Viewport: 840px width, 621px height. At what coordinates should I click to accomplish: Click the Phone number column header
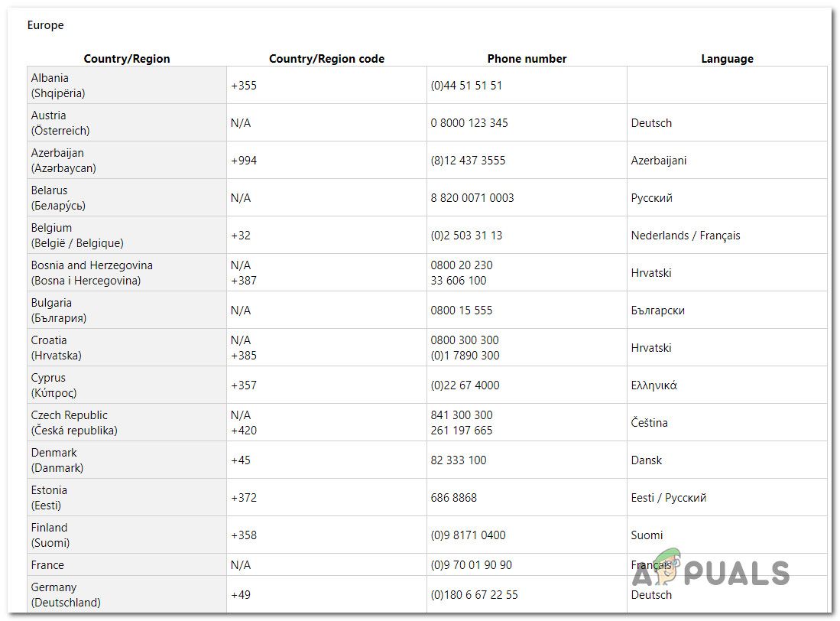[527, 59]
